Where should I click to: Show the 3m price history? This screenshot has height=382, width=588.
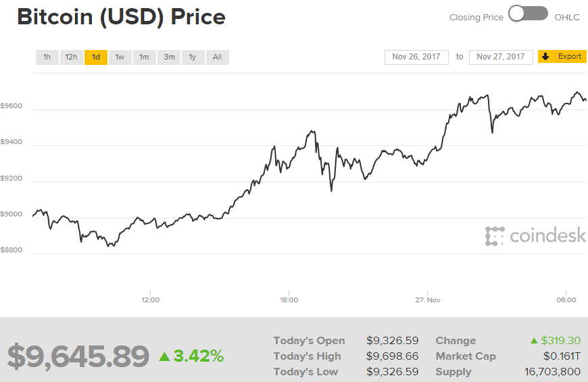click(x=169, y=57)
